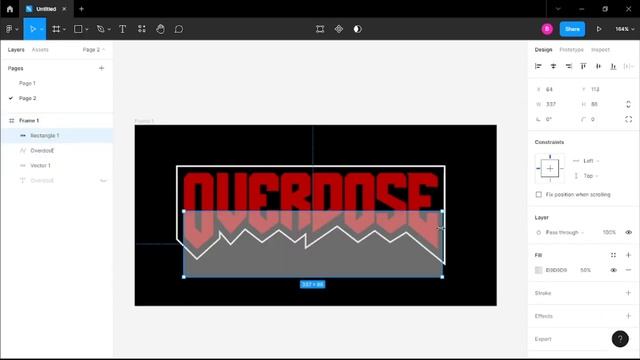The height and width of the screenshot is (360, 640).
Task: Remove the D9D9D9 fill
Action: 628,270
